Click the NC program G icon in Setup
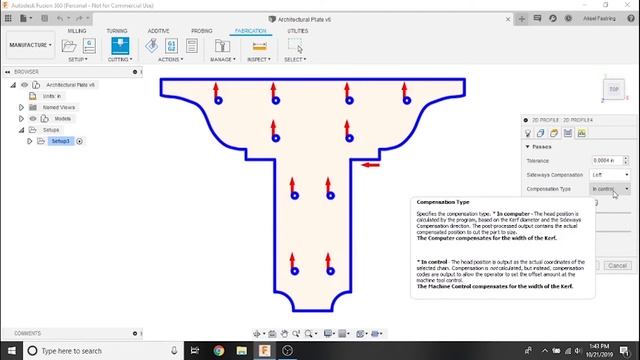Viewport: 640px width, 360px height. pos(89,46)
